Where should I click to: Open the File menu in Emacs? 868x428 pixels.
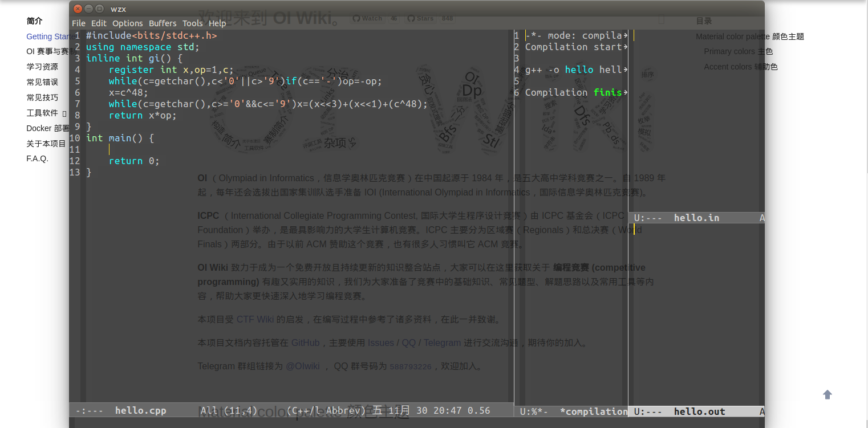point(78,23)
